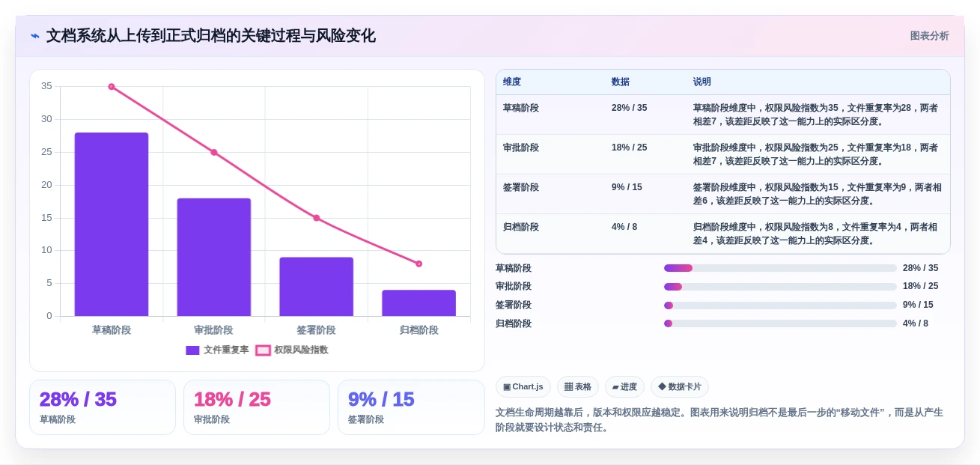980x465 pixels.
Task: Click the y-axis value 35
Action: pos(46,86)
